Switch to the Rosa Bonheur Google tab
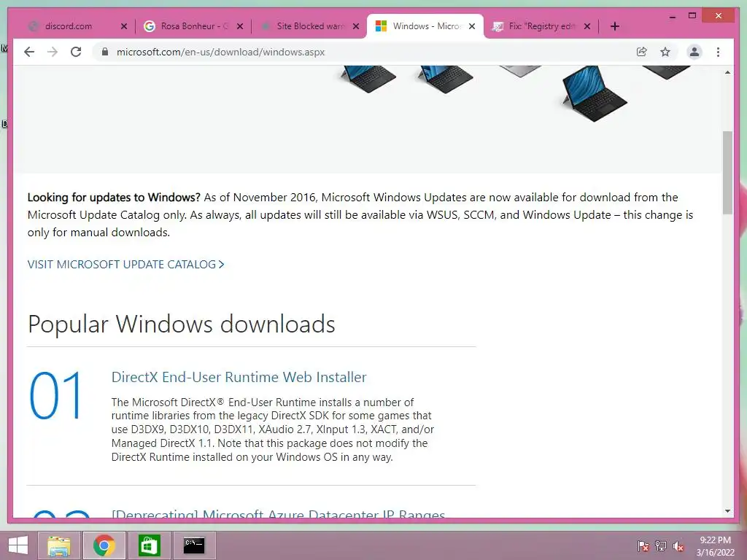747x560 pixels. click(x=194, y=26)
